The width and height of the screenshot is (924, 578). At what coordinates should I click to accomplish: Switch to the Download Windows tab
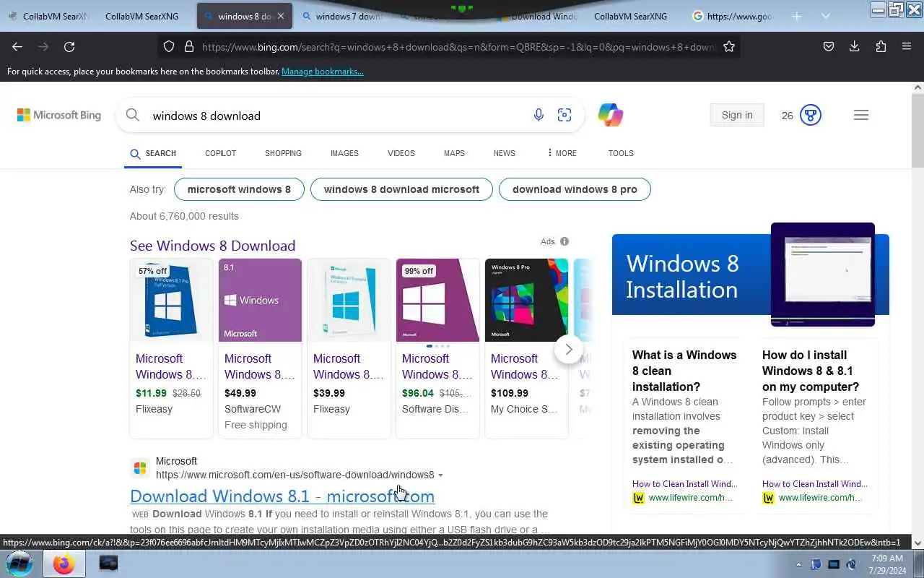(538, 16)
